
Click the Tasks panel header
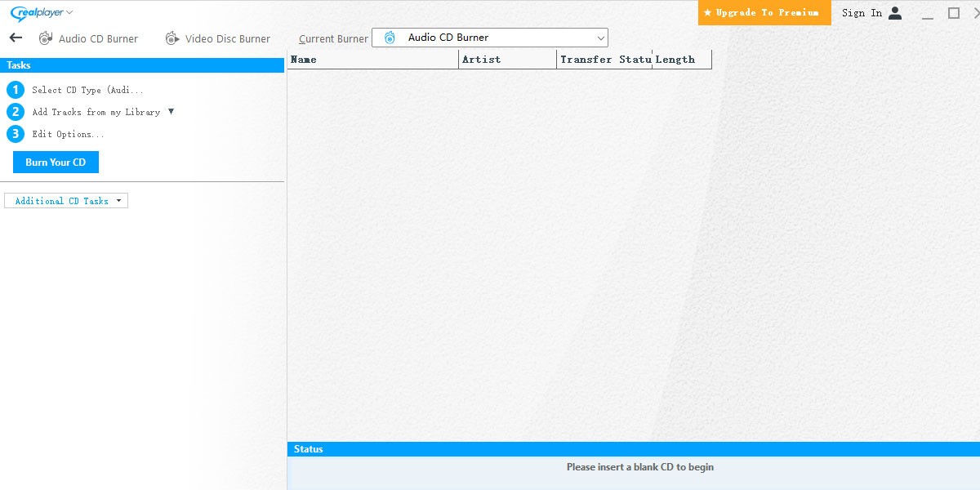(x=142, y=65)
